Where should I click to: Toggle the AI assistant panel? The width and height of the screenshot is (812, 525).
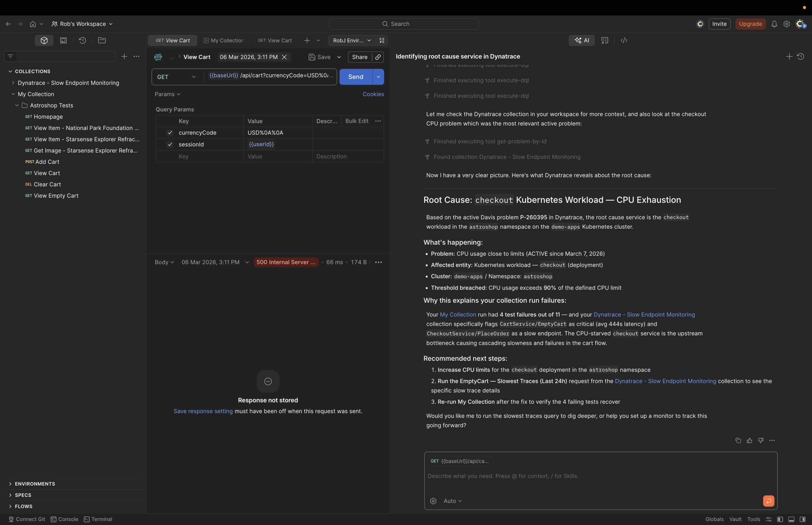[581, 40]
